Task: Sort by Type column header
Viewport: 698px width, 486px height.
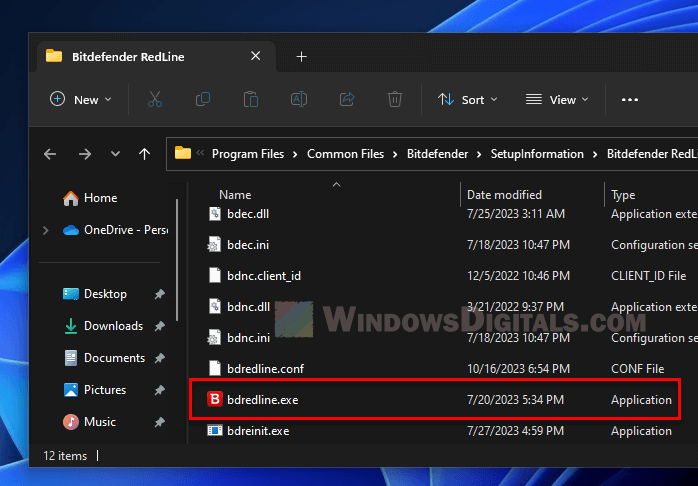Action: point(623,195)
